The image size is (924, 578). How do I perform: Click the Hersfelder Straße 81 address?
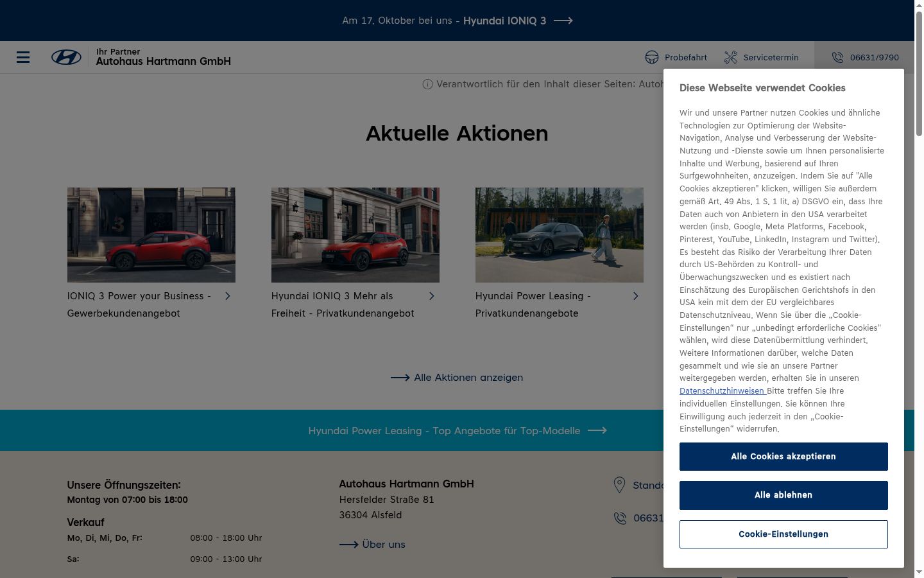pos(387,500)
